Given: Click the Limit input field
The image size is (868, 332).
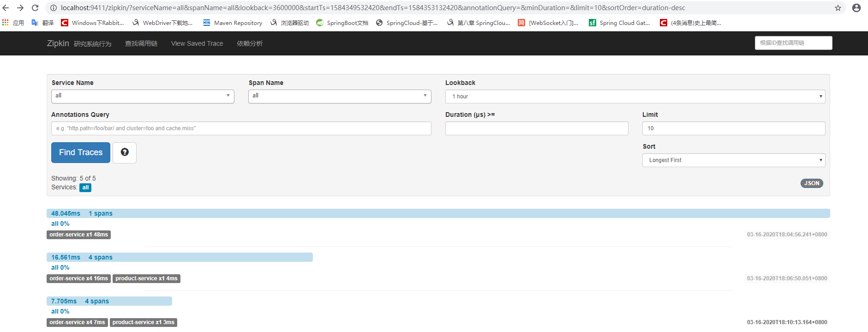Looking at the screenshot, I should pyautogui.click(x=734, y=128).
